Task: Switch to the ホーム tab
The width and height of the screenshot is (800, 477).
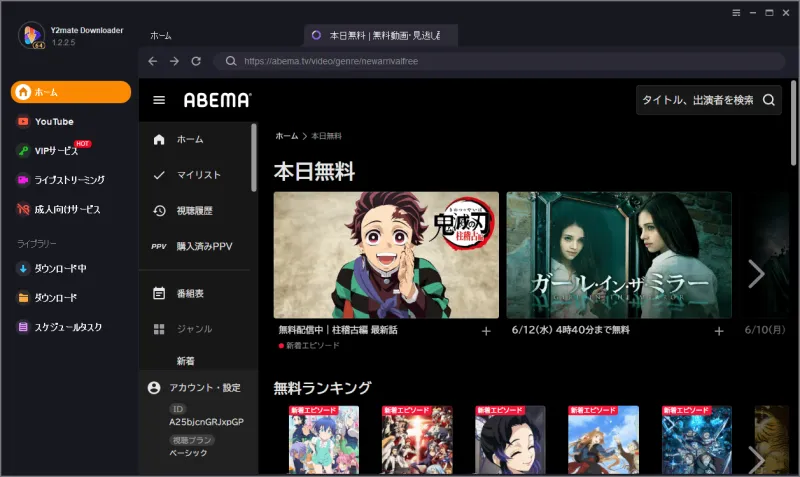Action: [x=161, y=36]
